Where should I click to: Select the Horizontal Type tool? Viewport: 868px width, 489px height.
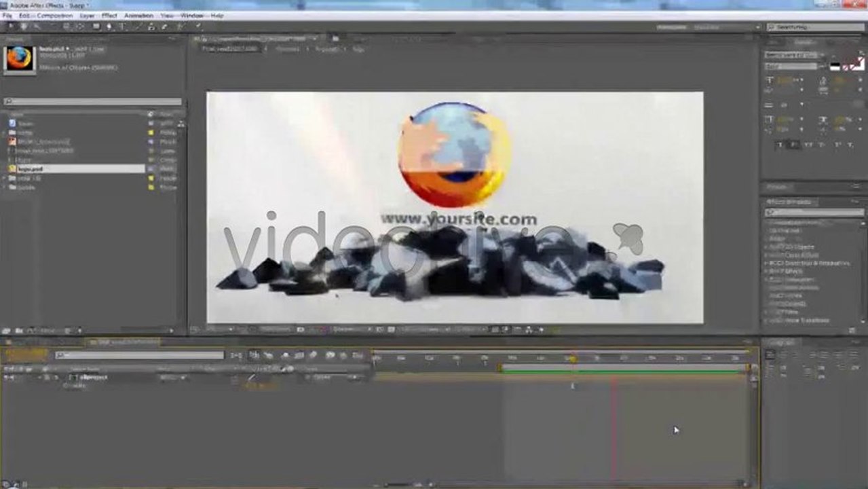(122, 26)
